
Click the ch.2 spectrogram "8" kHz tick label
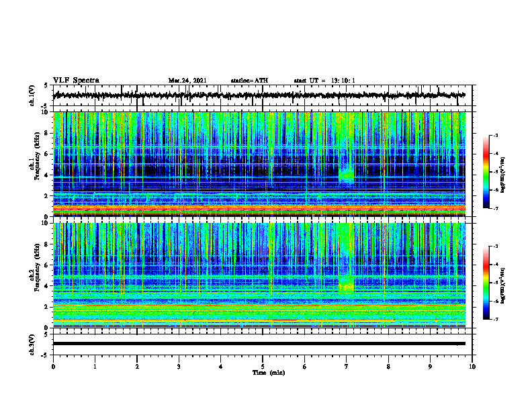click(x=46, y=244)
